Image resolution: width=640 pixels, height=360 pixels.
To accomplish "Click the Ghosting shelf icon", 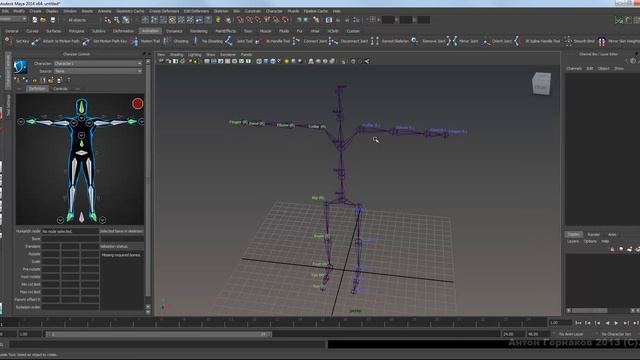I will pos(167,41).
